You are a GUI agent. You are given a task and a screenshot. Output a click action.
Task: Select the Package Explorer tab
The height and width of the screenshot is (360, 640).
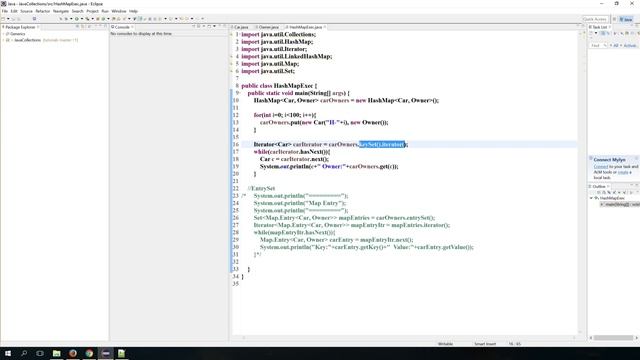click(20, 27)
